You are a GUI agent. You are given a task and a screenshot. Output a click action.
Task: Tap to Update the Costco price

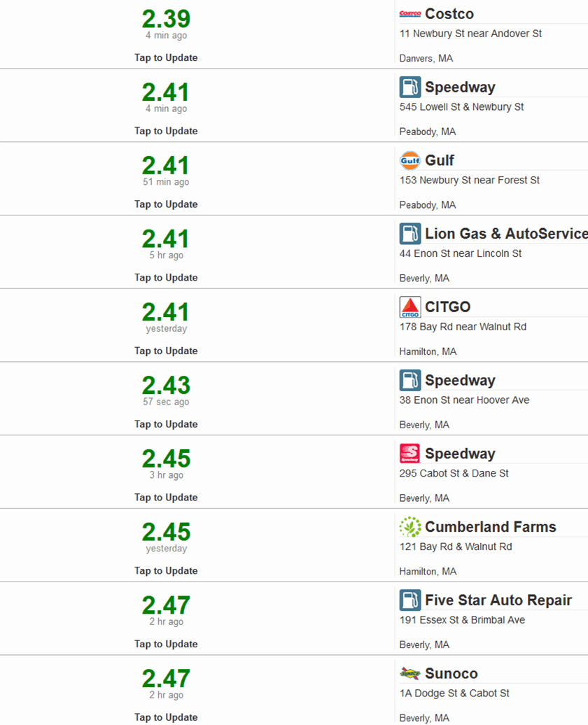[x=166, y=58]
